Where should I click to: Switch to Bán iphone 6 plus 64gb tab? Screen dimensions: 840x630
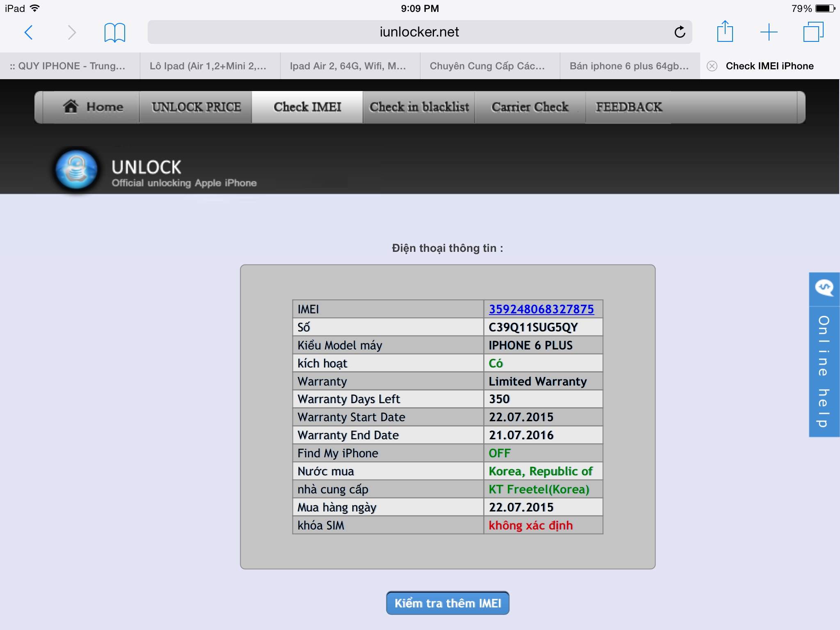point(630,66)
